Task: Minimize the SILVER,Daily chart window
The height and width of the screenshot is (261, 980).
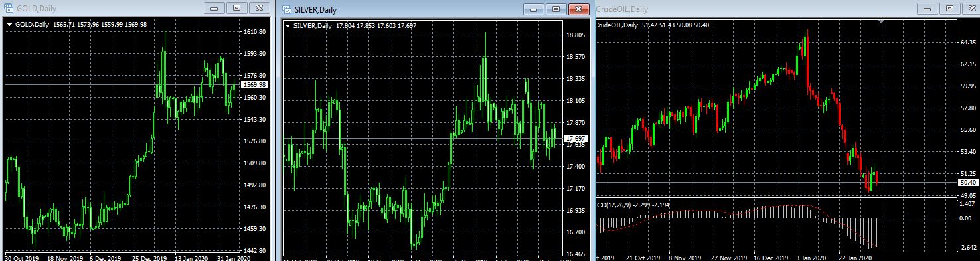Action: coord(534,9)
